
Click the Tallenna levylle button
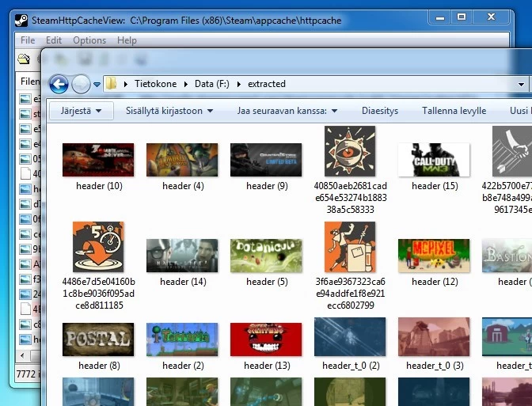pos(454,111)
